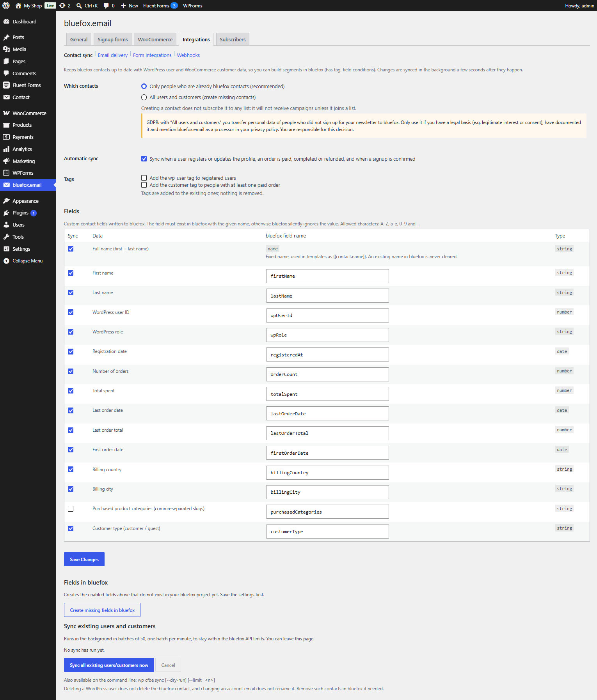Click the Pages icon in sidebar
The width and height of the screenshot is (597, 700).
[x=6, y=61]
